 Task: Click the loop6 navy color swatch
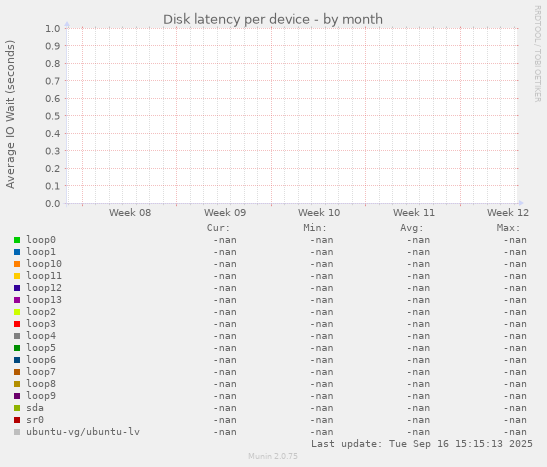(17, 360)
